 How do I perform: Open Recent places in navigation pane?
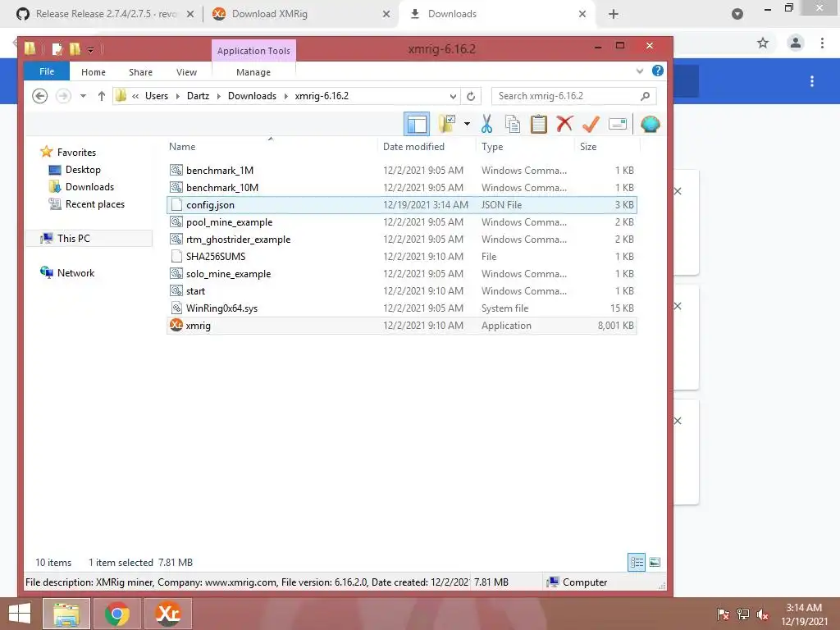pos(95,204)
